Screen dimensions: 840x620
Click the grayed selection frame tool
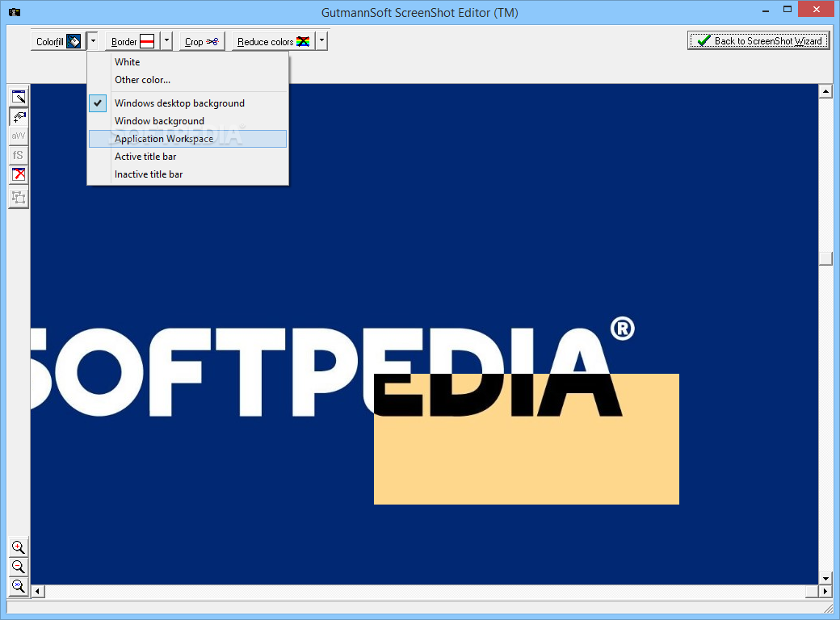click(x=19, y=198)
